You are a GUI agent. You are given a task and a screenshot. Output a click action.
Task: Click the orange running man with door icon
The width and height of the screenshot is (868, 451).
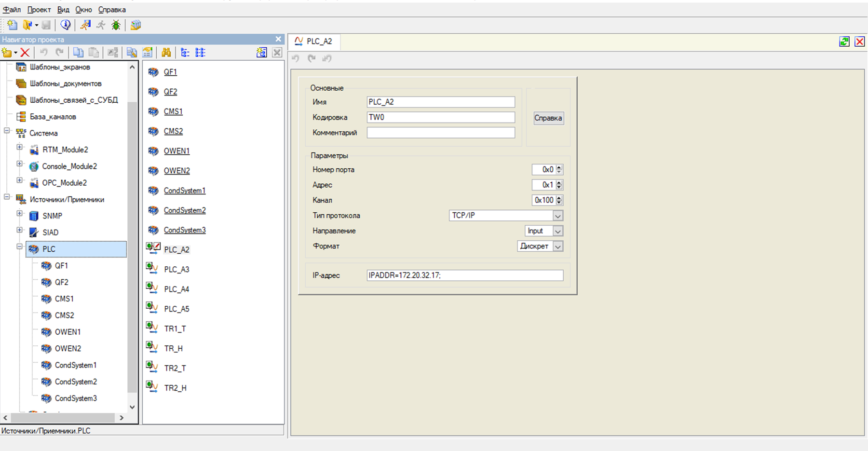[x=85, y=25]
